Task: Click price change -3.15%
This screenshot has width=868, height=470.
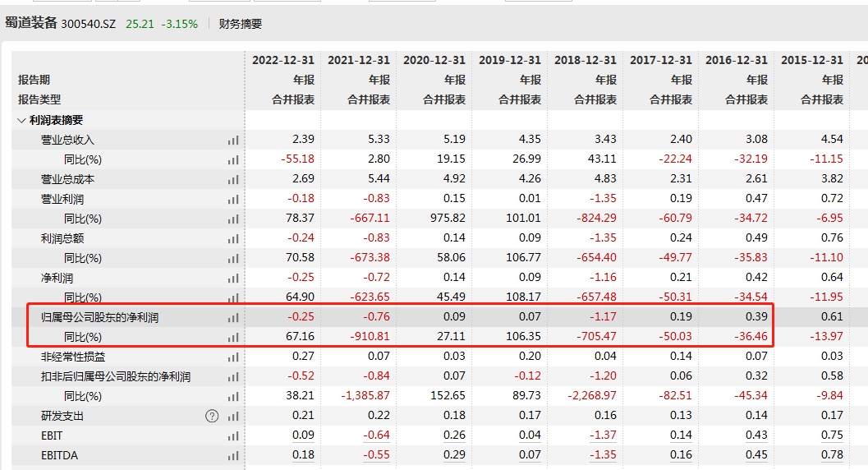Action: [x=179, y=24]
